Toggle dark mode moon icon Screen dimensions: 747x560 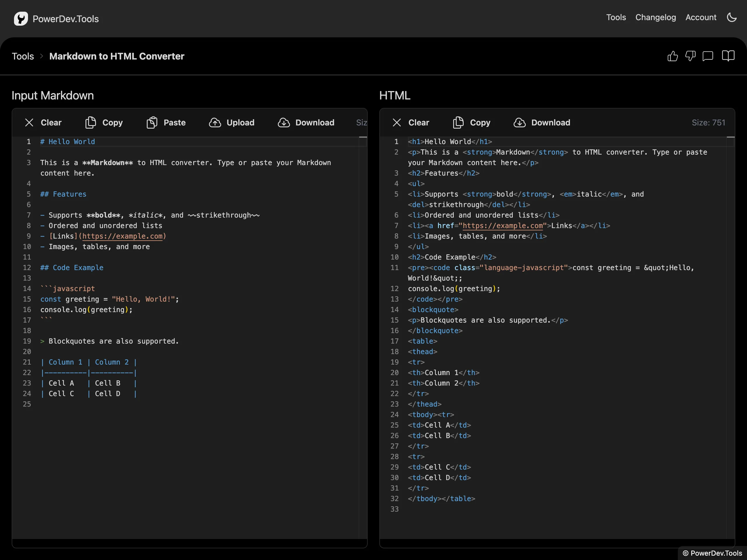[732, 17]
